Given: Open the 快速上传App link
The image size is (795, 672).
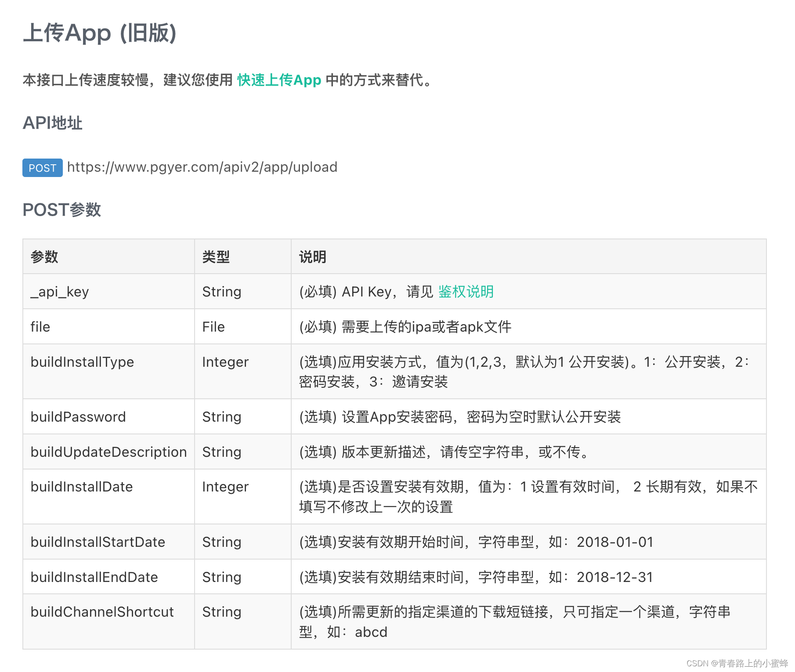Looking at the screenshot, I should click(279, 80).
